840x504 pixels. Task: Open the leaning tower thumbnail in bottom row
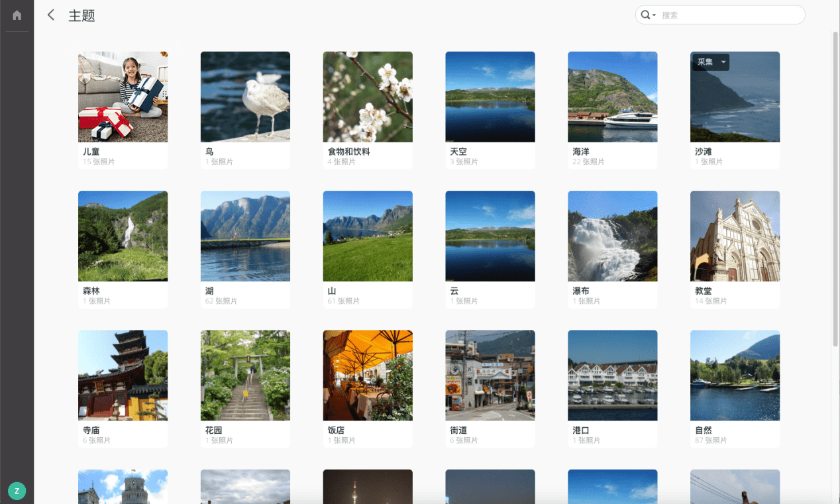pyautogui.click(x=123, y=487)
